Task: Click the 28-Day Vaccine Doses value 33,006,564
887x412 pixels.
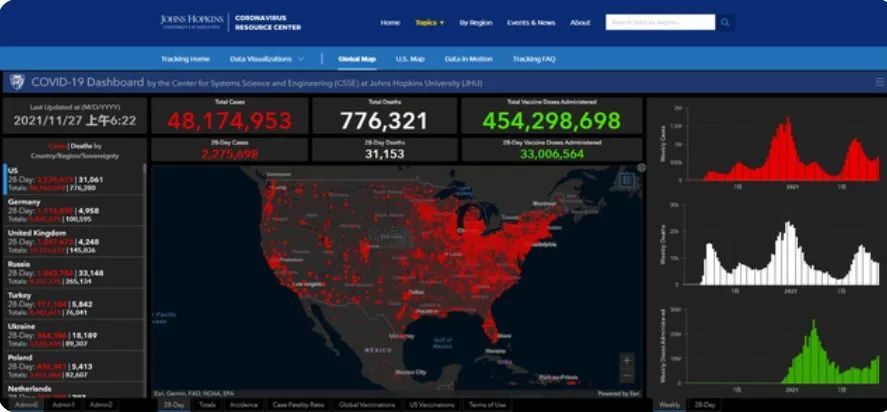Action: (552, 154)
